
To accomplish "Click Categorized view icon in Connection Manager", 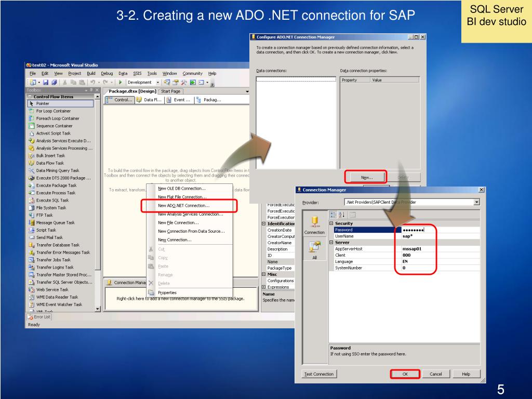I will click(333, 215).
